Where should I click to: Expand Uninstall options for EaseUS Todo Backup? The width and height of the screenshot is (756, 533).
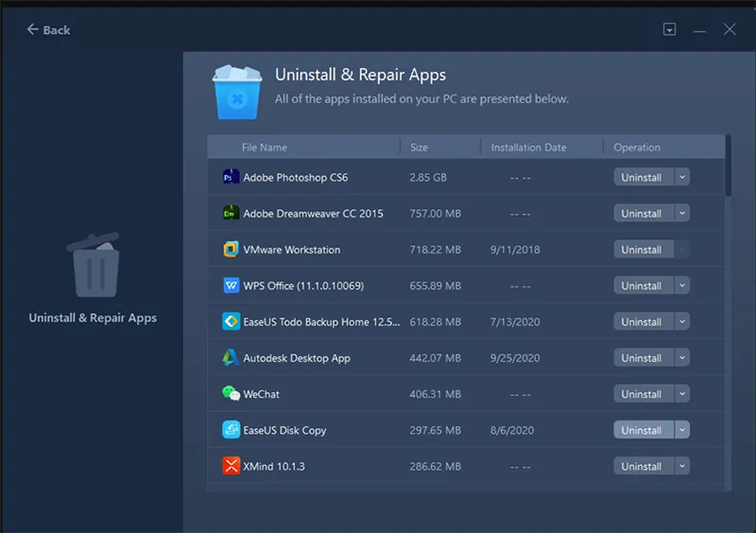click(682, 321)
